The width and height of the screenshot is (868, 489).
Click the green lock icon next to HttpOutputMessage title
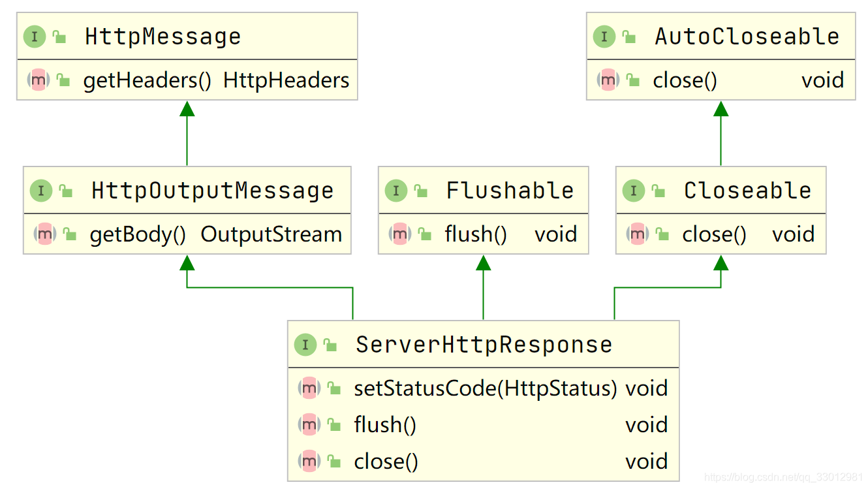67,191
